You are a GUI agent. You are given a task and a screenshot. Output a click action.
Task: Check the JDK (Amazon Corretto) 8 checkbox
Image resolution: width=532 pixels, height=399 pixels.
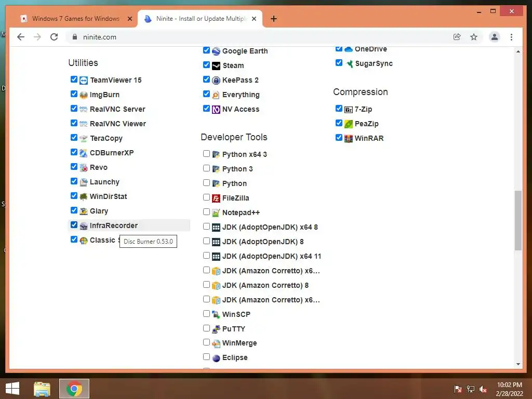(206, 285)
